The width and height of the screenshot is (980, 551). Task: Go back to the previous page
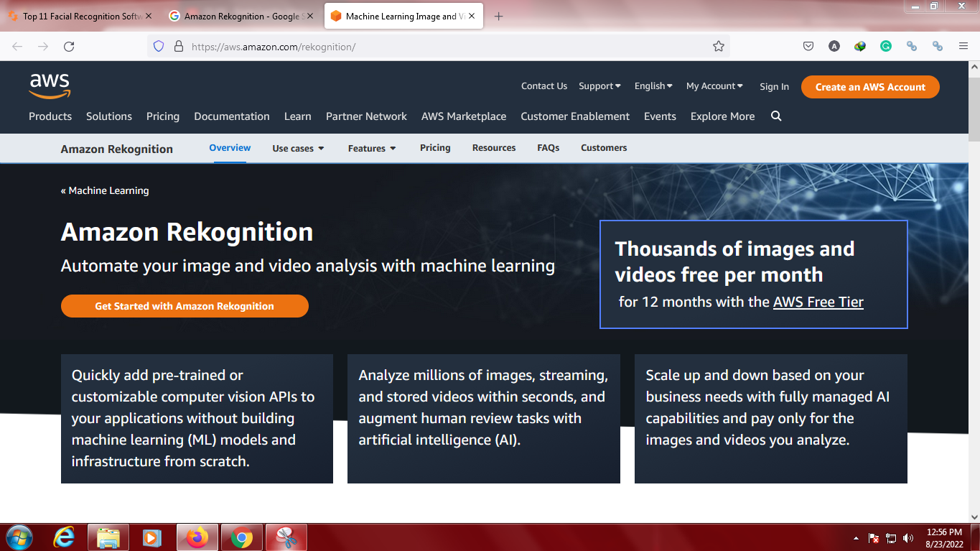(x=17, y=47)
